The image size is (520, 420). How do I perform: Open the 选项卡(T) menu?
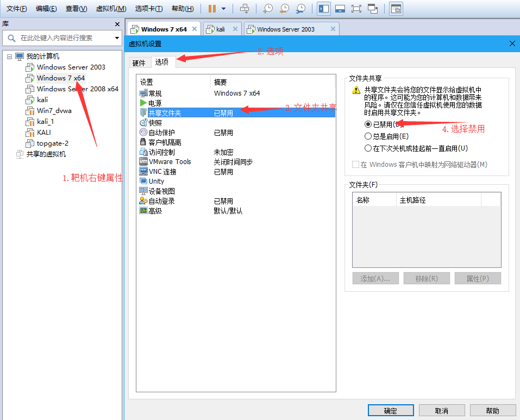pos(149,9)
